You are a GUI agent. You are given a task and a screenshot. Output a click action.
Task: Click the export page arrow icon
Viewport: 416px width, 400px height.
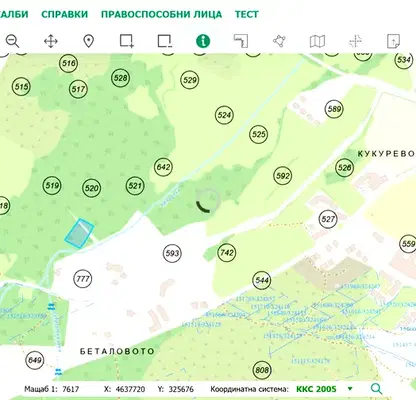(393, 41)
